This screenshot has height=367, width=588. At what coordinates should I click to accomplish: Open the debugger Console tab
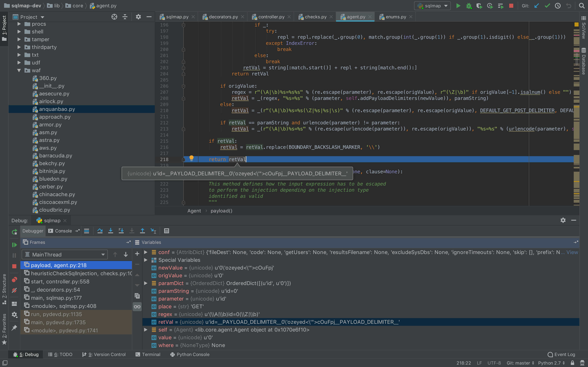tap(63, 231)
